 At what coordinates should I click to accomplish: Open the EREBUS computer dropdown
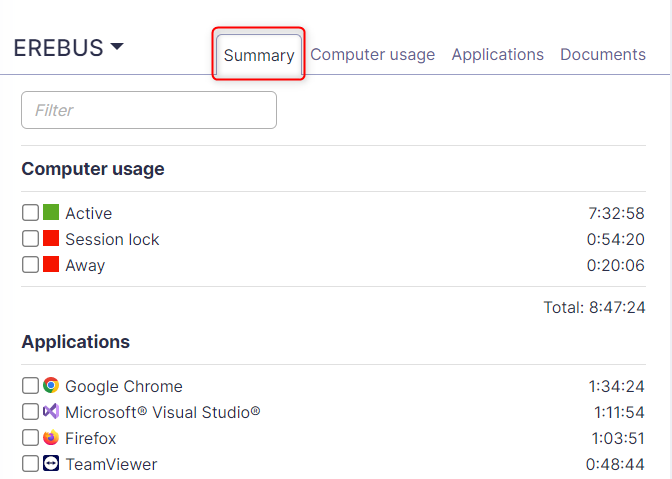coord(68,47)
